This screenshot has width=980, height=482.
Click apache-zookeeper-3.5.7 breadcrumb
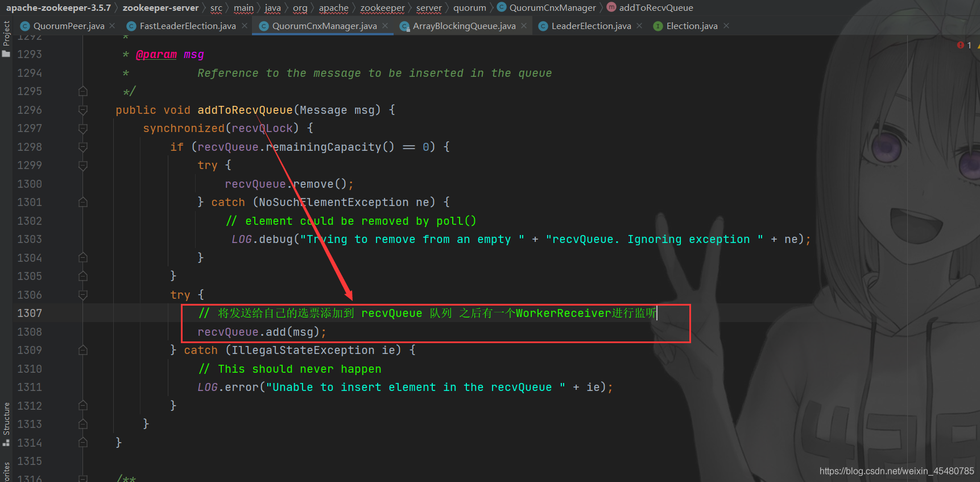click(59, 8)
